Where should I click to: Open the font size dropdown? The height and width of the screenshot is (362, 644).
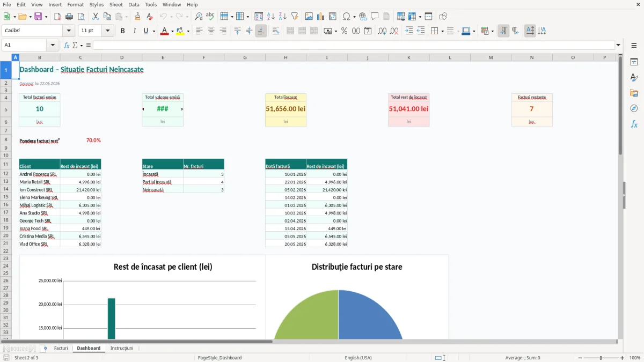(108, 31)
